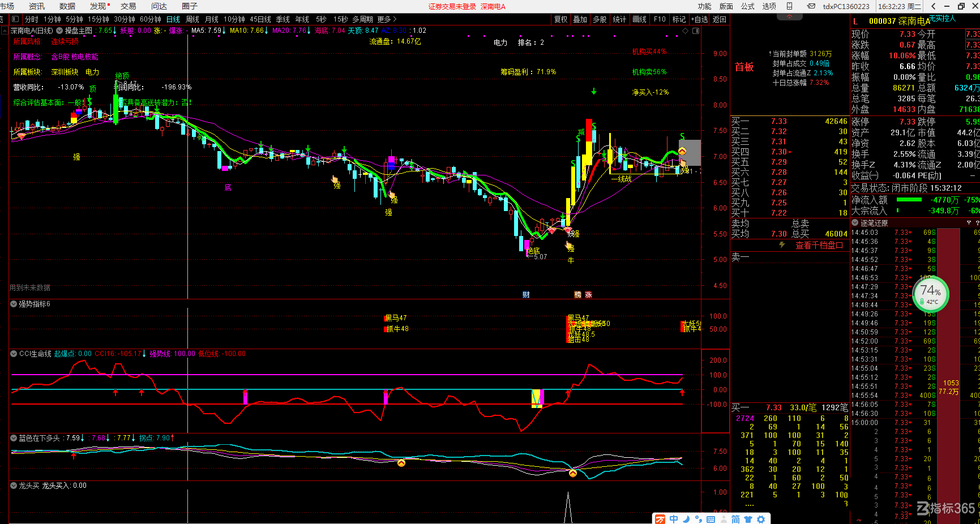Switch to 15分钟 period tab
980x524 pixels.
[99, 19]
